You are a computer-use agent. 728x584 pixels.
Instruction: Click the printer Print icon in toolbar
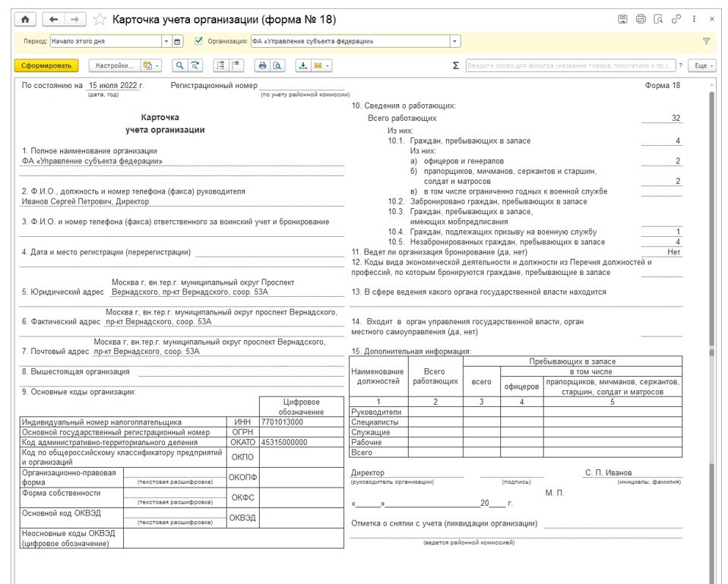pos(262,66)
